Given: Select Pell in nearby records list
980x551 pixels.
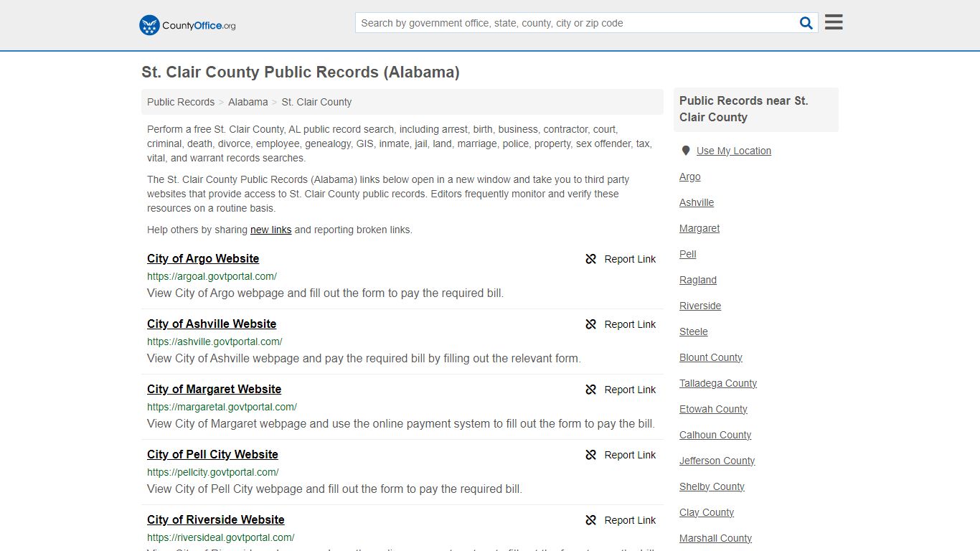Looking at the screenshot, I should (x=688, y=254).
